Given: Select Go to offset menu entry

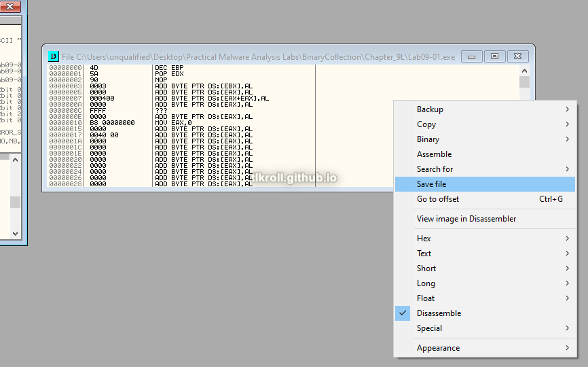Looking at the screenshot, I should point(438,199).
